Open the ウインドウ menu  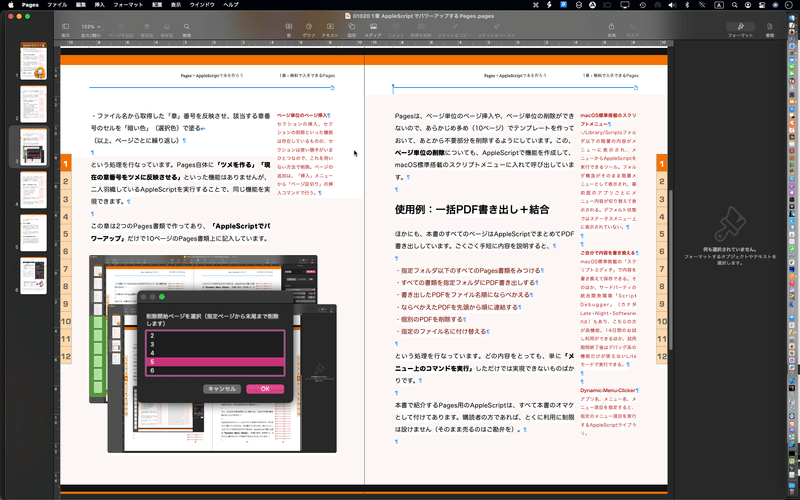point(202,5)
